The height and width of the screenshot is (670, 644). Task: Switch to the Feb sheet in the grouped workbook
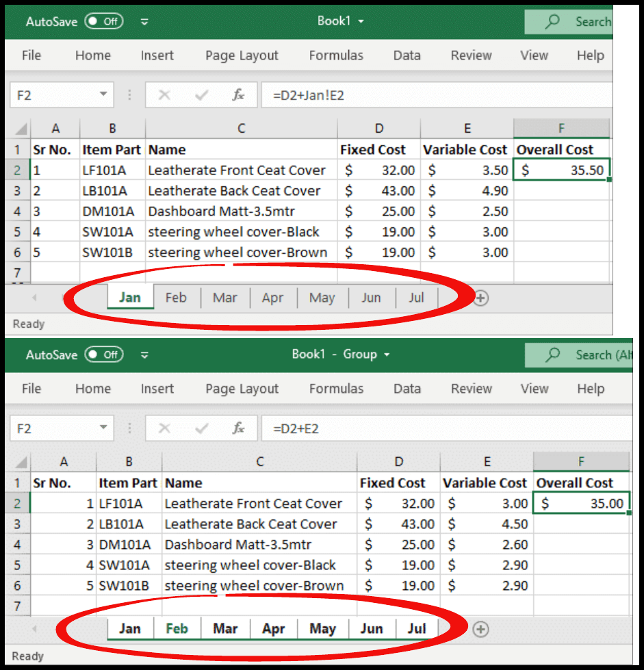(177, 628)
